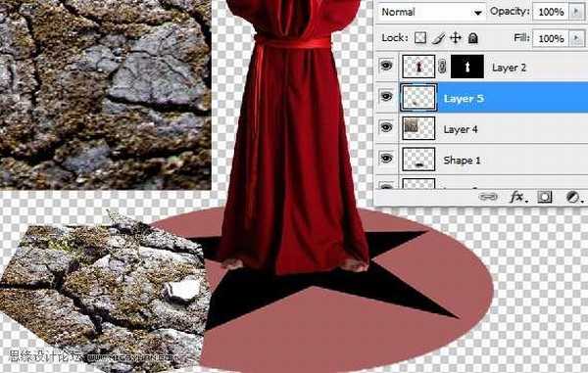Image resolution: width=588 pixels, height=373 pixels.
Task: Open the fx layer style menu
Action: point(518,197)
